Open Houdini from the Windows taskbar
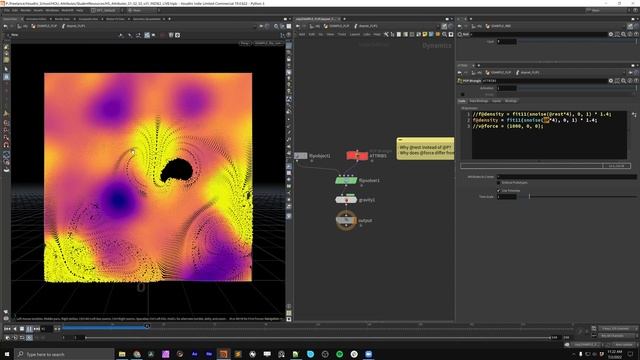 click(x=223, y=354)
